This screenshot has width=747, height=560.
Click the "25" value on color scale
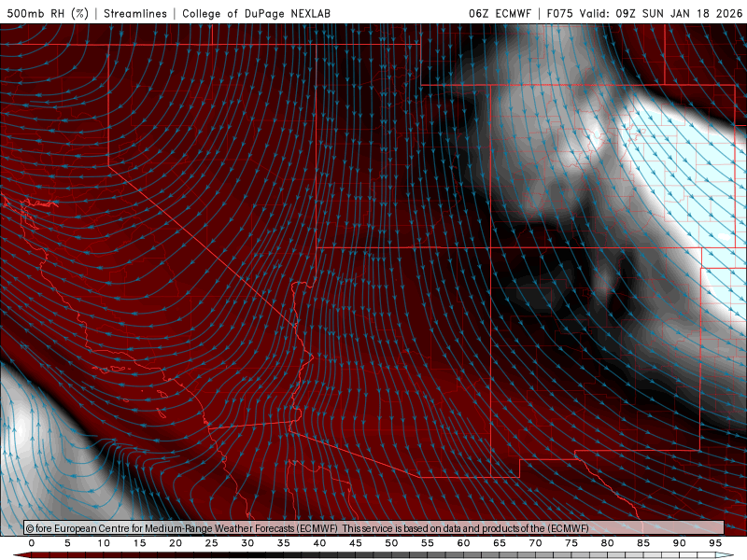(x=212, y=543)
